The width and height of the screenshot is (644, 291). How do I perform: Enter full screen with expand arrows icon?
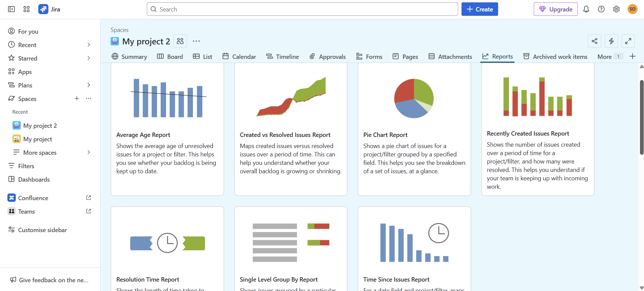point(628,41)
